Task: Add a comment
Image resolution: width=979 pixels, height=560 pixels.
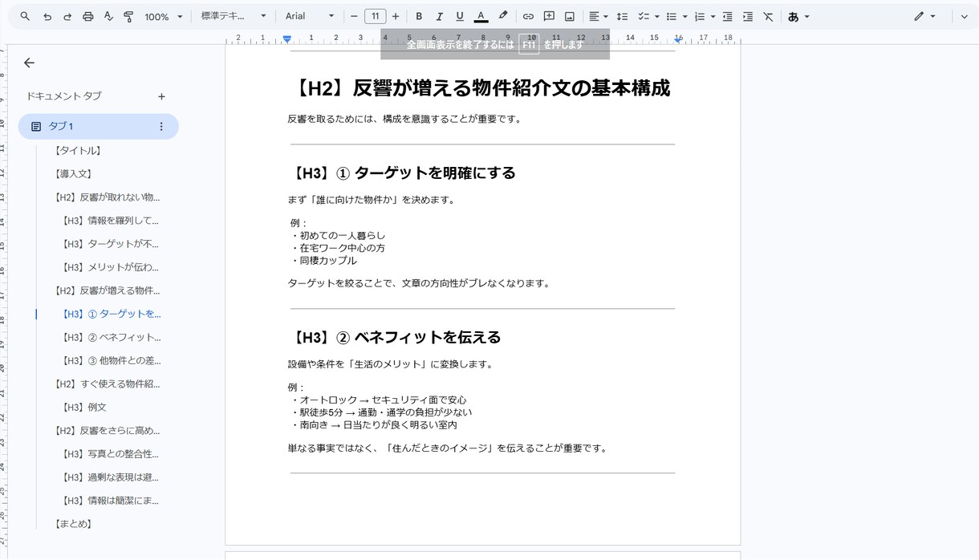Action: (x=549, y=16)
